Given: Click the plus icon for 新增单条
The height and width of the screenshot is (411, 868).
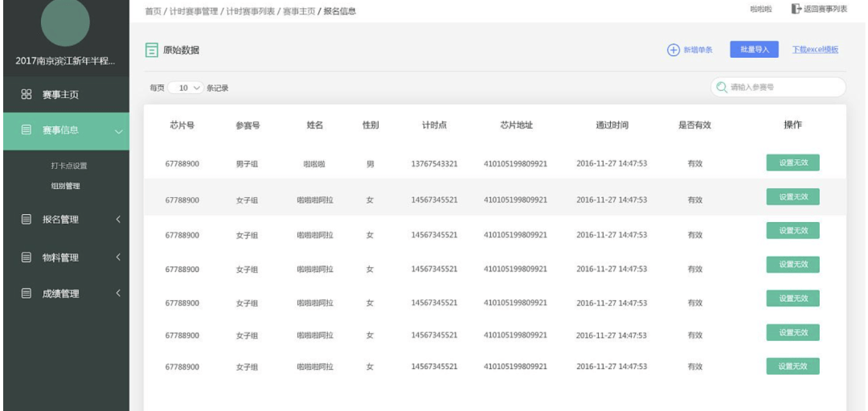Looking at the screenshot, I should pyautogui.click(x=673, y=50).
